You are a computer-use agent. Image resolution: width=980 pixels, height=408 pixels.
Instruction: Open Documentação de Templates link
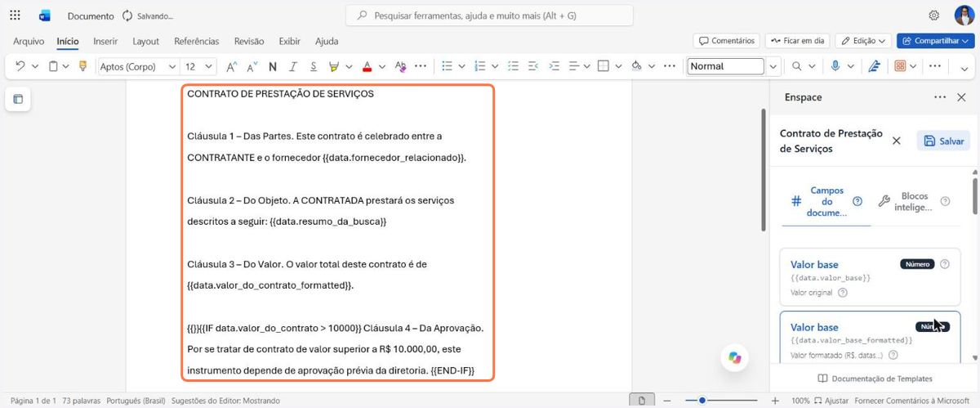point(875,379)
